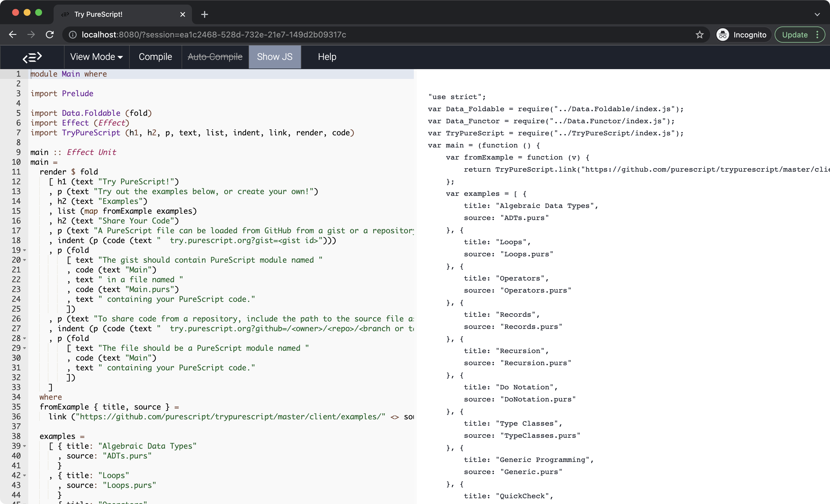
Task: Open Chrome three-dot menu
Action: click(817, 35)
